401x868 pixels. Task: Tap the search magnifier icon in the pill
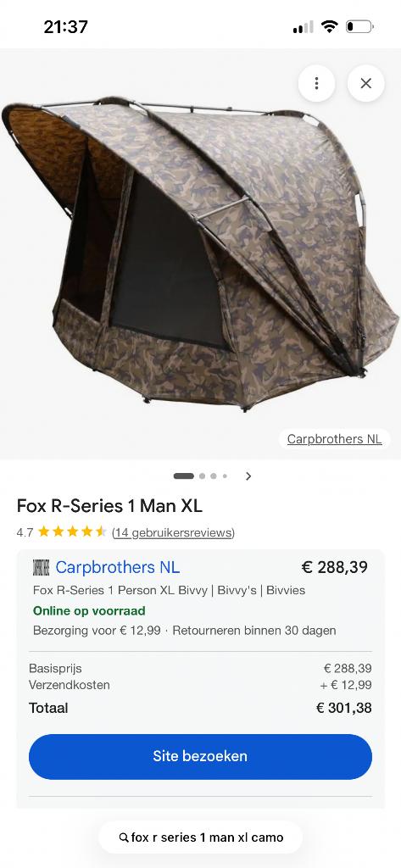pos(124,837)
